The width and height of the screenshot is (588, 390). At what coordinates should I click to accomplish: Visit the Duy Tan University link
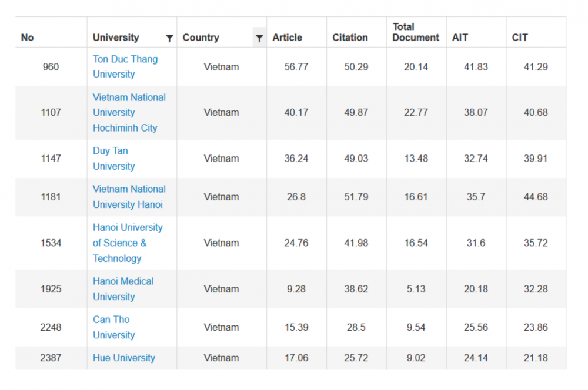tap(114, 159)
